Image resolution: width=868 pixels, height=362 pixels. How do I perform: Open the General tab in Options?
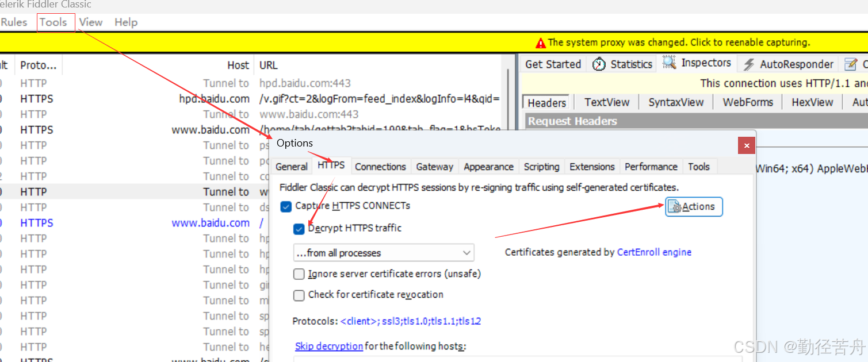(x=292, y=167)
